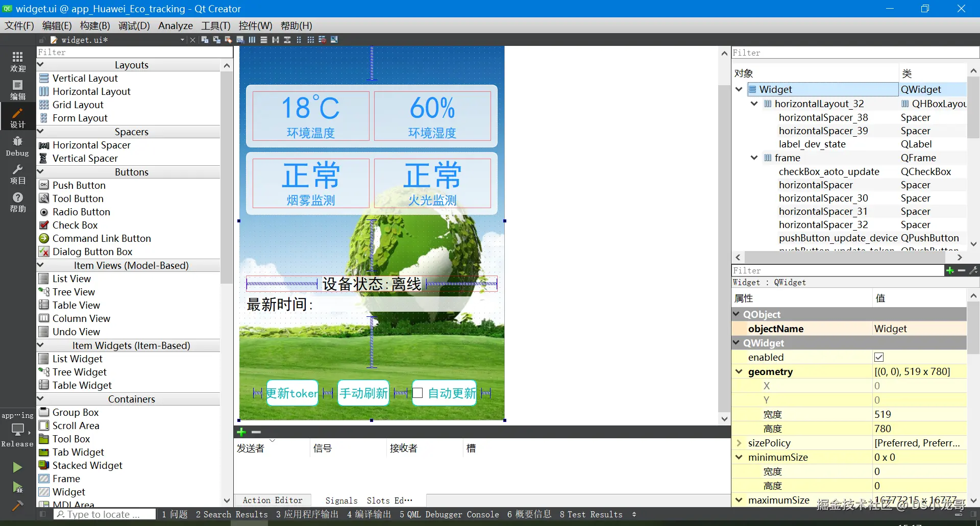The image size is (980, 526).
Task: Click the Break Layout toolbar icon
Action: [x=322, y=40]
